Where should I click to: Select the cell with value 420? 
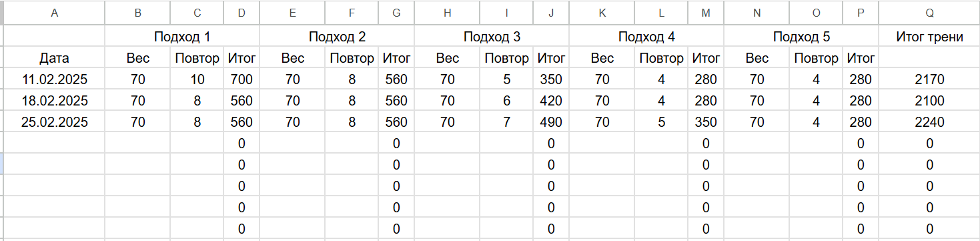pos(550,101)
